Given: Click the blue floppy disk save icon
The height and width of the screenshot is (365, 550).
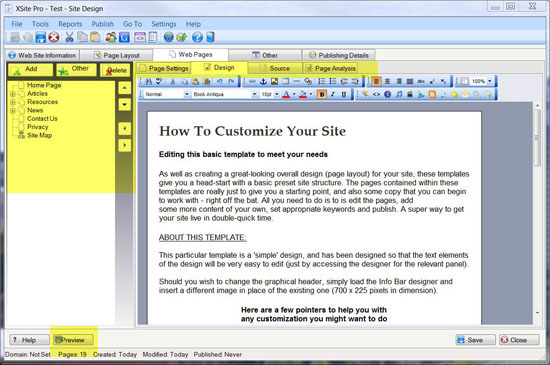Looking at the screenshot, I should tap(41, 37).
